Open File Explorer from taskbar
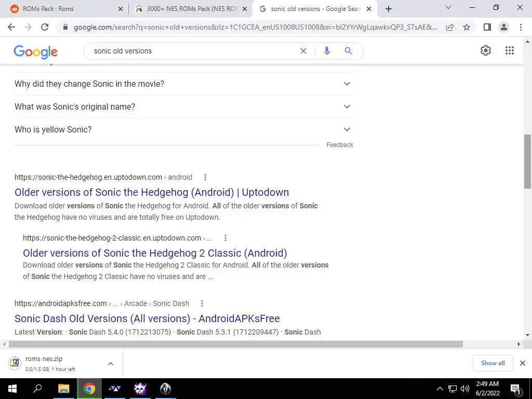This screenshot has width=532, height=399. pyautogui.click(x=63, y=389)
